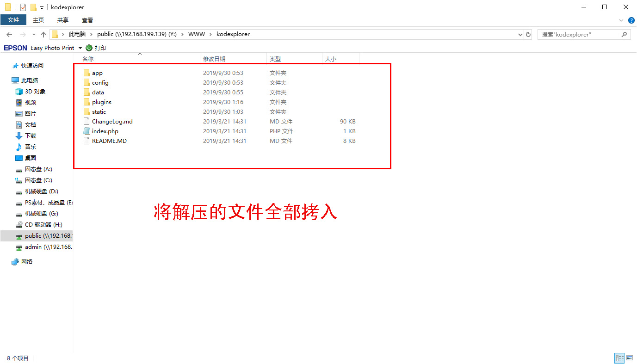The height and width of the screenshot is (364, 637).
Task: Click the search magnifier icon
Action: coord(624,34)
